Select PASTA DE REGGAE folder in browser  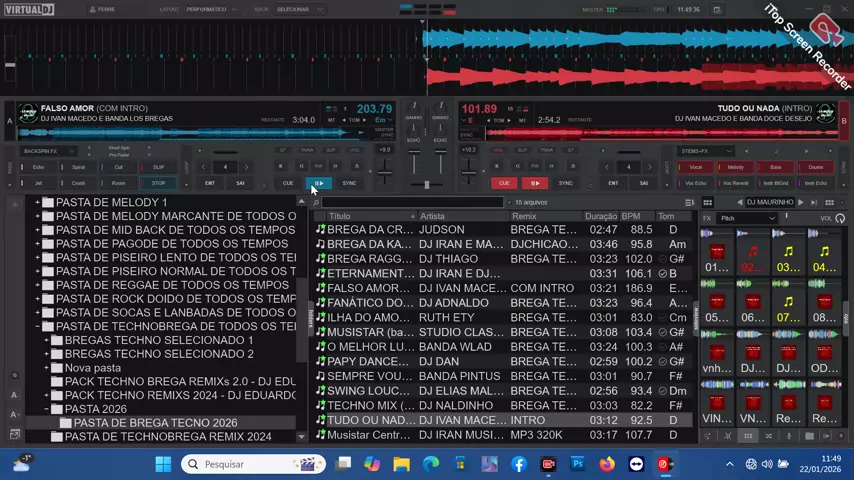[172, 285]
